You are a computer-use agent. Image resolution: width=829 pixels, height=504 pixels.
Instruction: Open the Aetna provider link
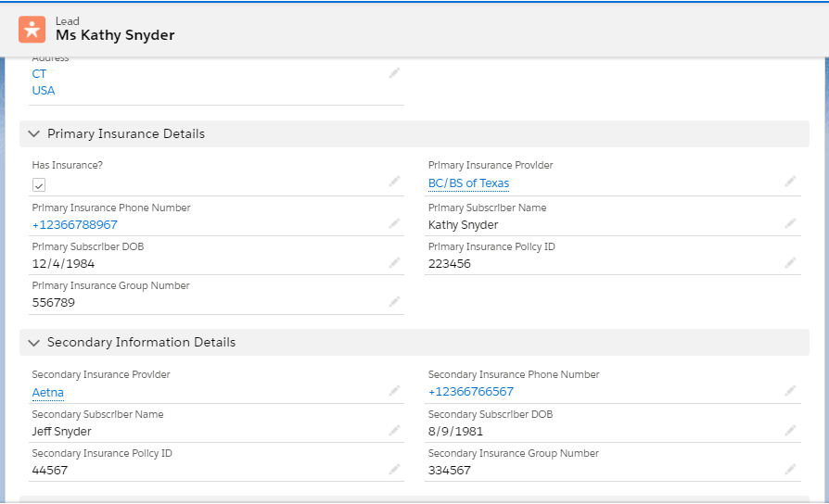[x=48, y=393]
